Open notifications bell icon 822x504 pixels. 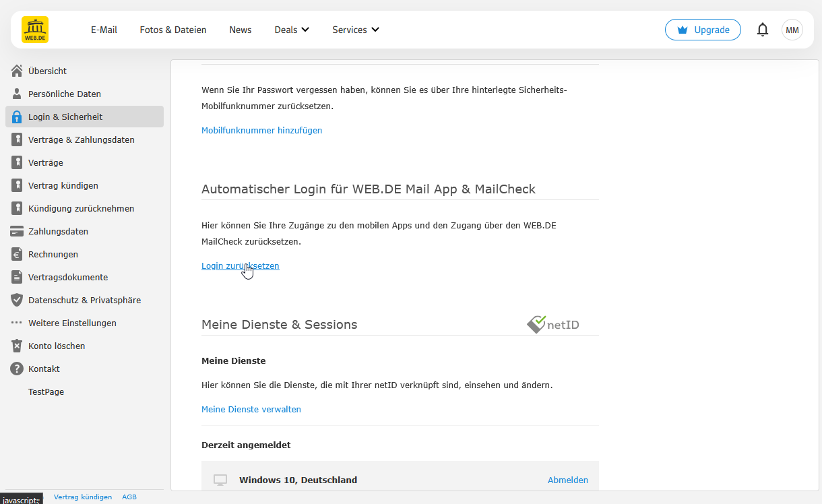[x=763, y=30]
